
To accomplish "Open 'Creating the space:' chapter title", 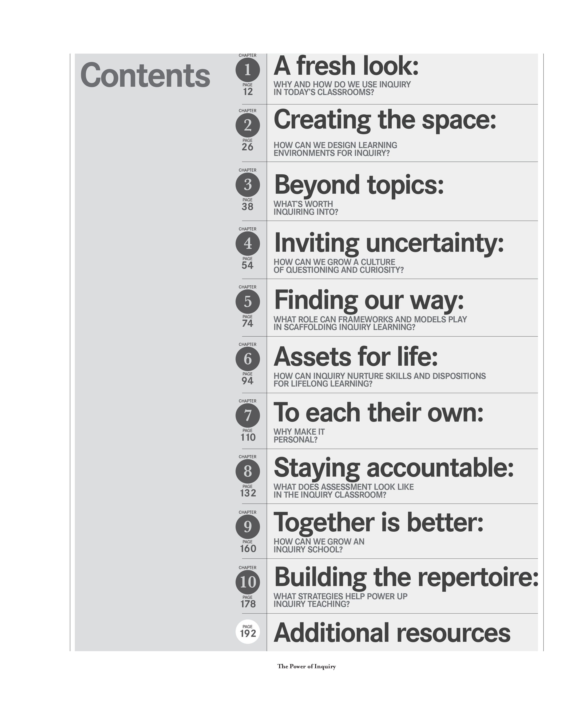I will point(385,120).
